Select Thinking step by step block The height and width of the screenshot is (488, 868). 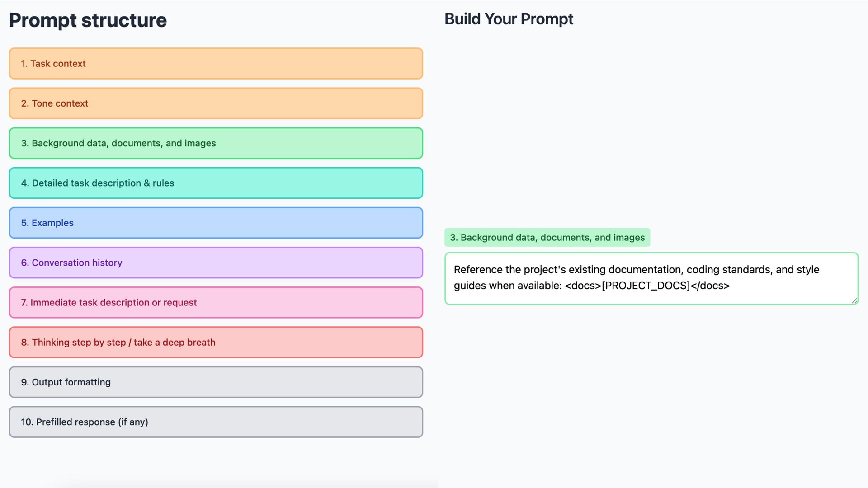(216, 342)
